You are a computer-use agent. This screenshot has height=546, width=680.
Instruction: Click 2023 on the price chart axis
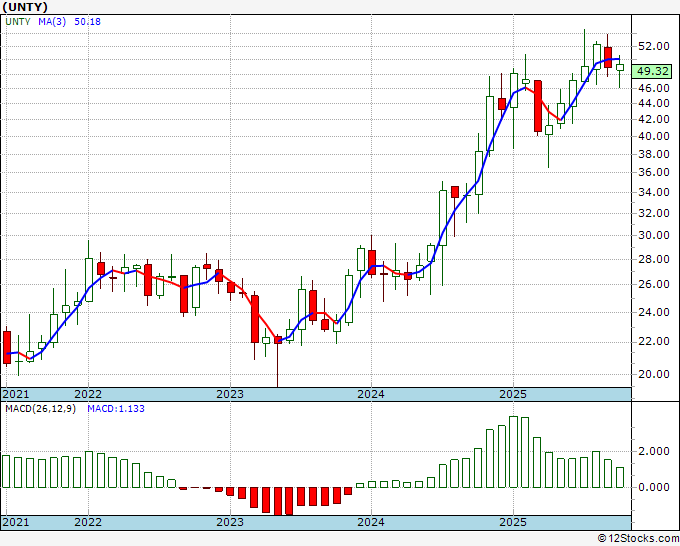click(x=230, y=395)
